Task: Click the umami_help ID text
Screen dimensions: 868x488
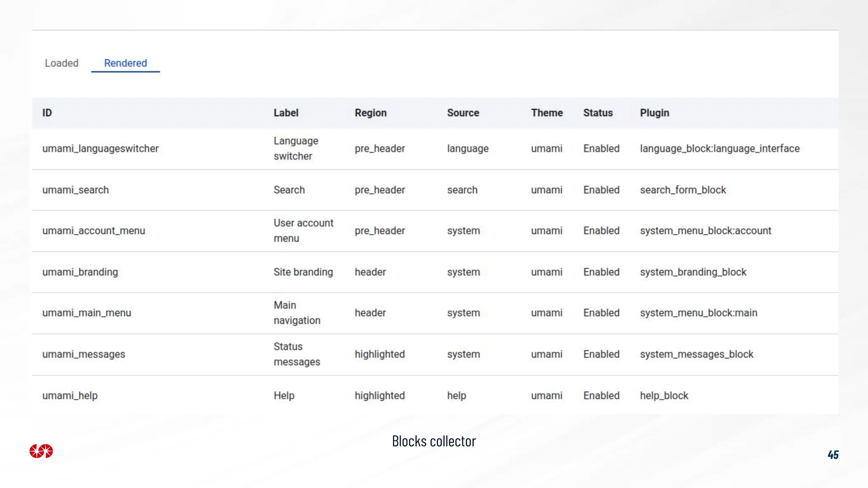Action: (x=70, y=396)
